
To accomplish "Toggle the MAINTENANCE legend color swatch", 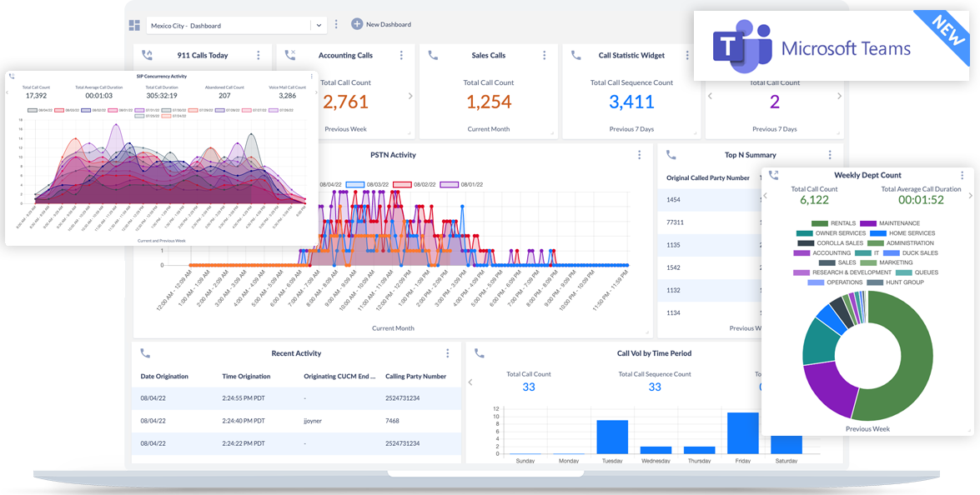I will coord(868,223).
